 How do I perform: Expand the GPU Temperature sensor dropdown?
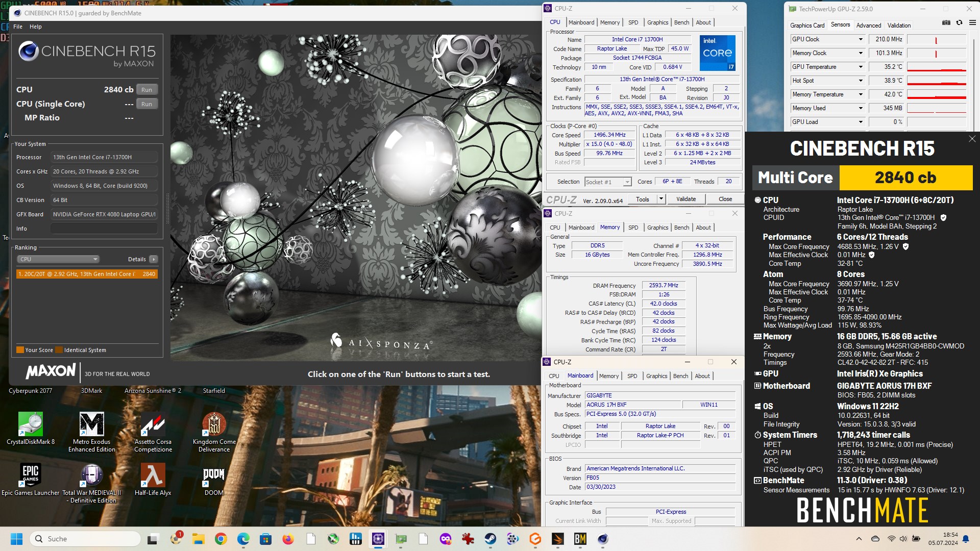click(861, 67)
